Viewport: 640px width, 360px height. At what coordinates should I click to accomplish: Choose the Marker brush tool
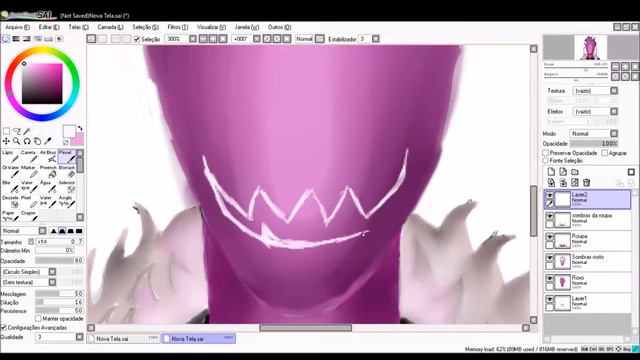pyautogui.click(x=29, y=171)
